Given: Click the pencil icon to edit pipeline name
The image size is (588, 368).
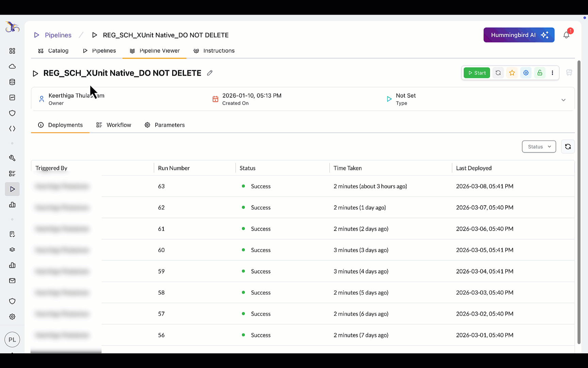Looking at the screenshot, I should pyautogui.click(x=210, y=73).
